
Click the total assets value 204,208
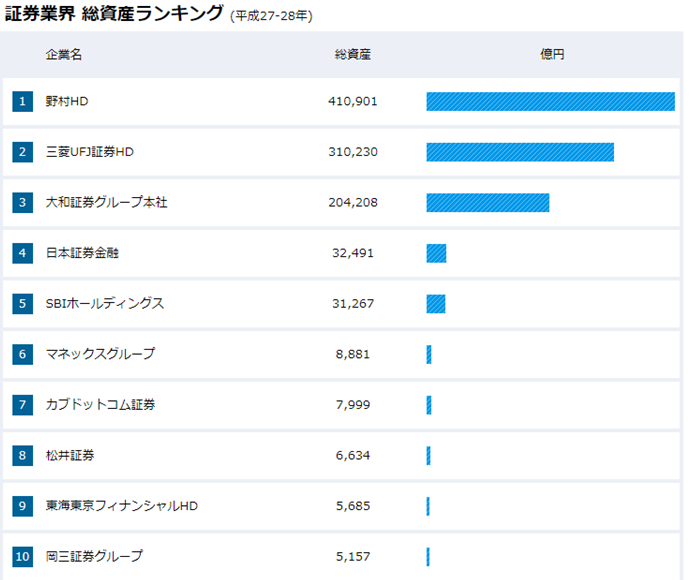(353, 202)
